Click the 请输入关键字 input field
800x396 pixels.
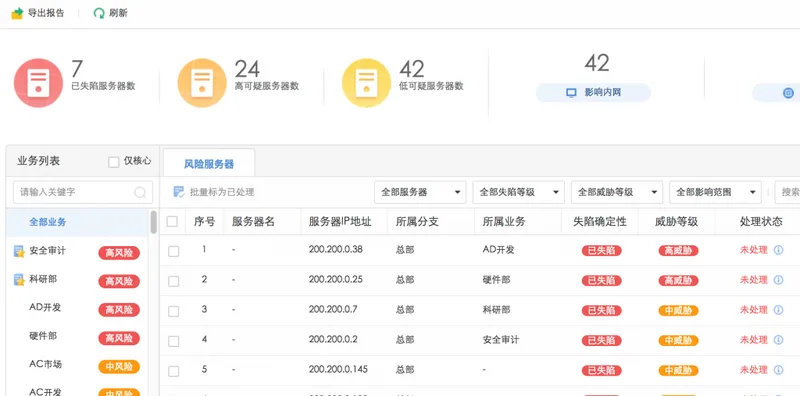(83, 192)
